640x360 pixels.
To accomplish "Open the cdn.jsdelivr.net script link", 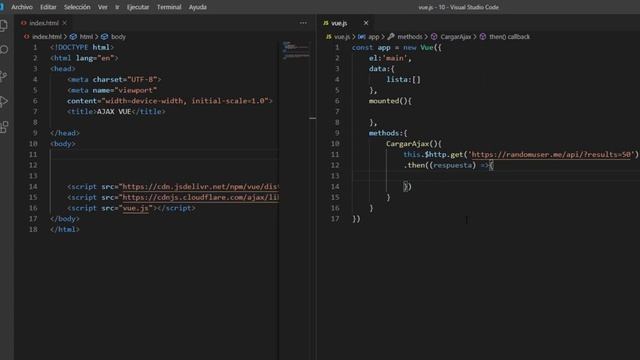I will pyautogui.click(x=200, y=187).
